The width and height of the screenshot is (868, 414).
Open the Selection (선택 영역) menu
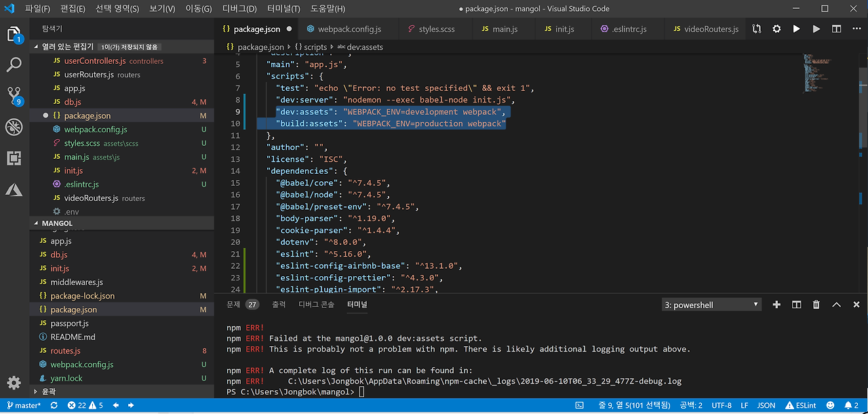117,9
